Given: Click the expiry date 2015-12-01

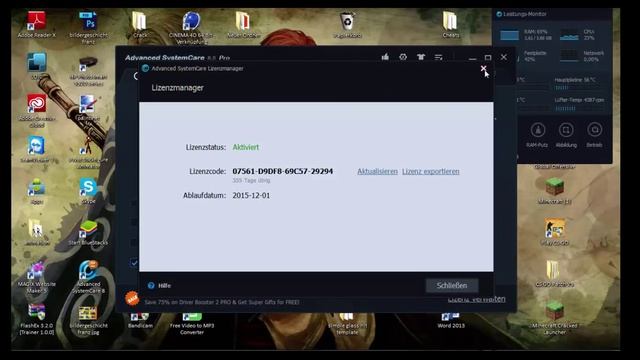Looking at the screenshot, I should point(251,196).
